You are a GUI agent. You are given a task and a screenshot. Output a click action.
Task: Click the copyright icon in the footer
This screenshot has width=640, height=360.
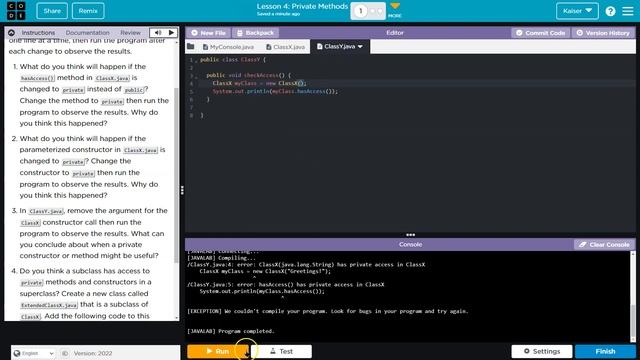(65, 353)
